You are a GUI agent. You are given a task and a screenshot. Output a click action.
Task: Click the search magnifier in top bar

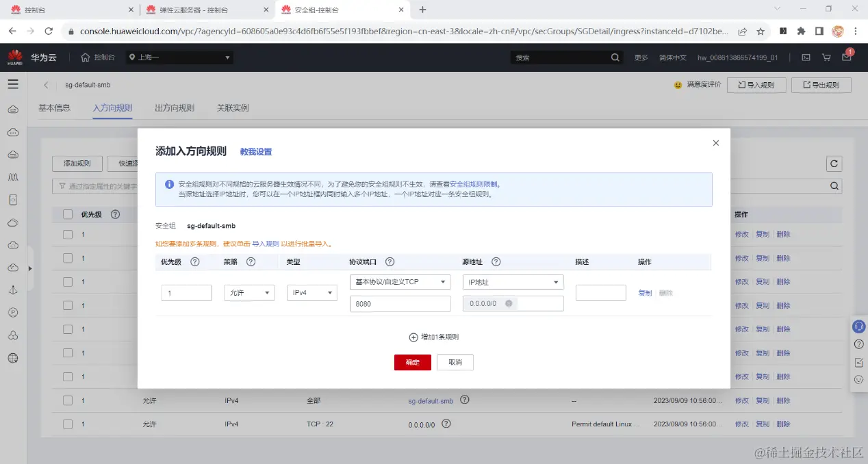coord(615,57)
